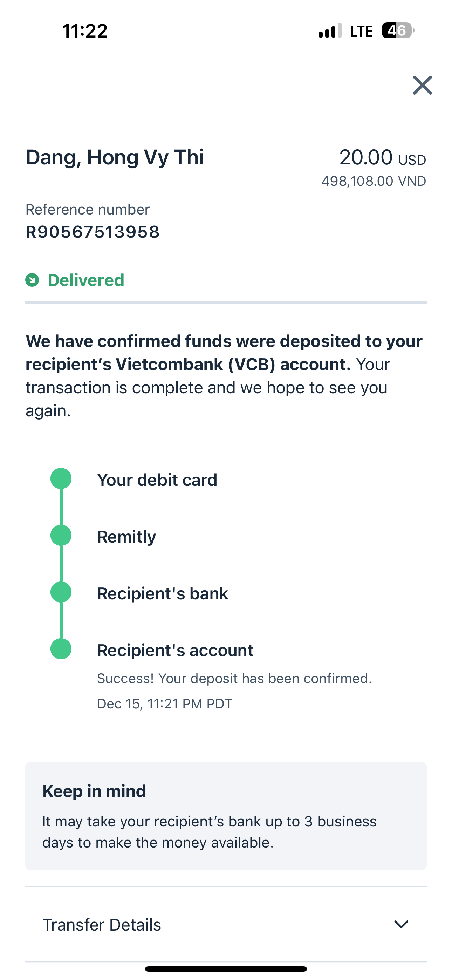Close the transfer status screen
The image size is (452, 980).
422,85
